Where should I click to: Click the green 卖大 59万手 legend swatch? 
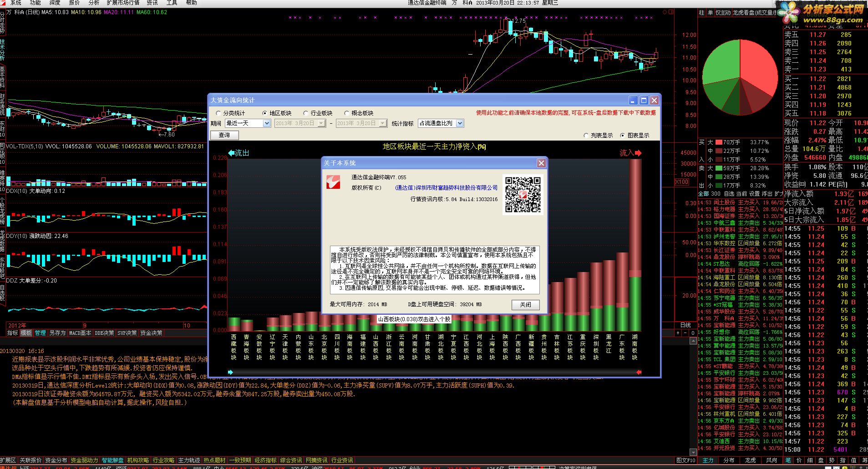pos(718,168)
